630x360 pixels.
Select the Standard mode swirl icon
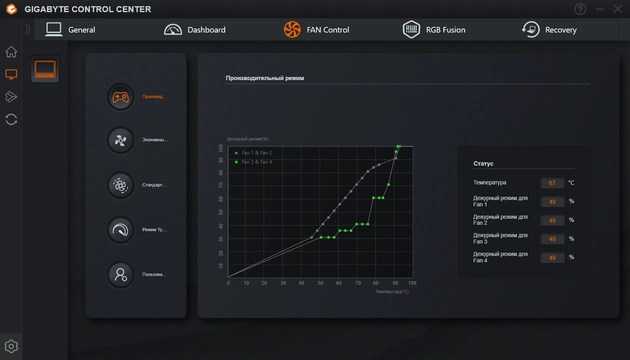120,185
